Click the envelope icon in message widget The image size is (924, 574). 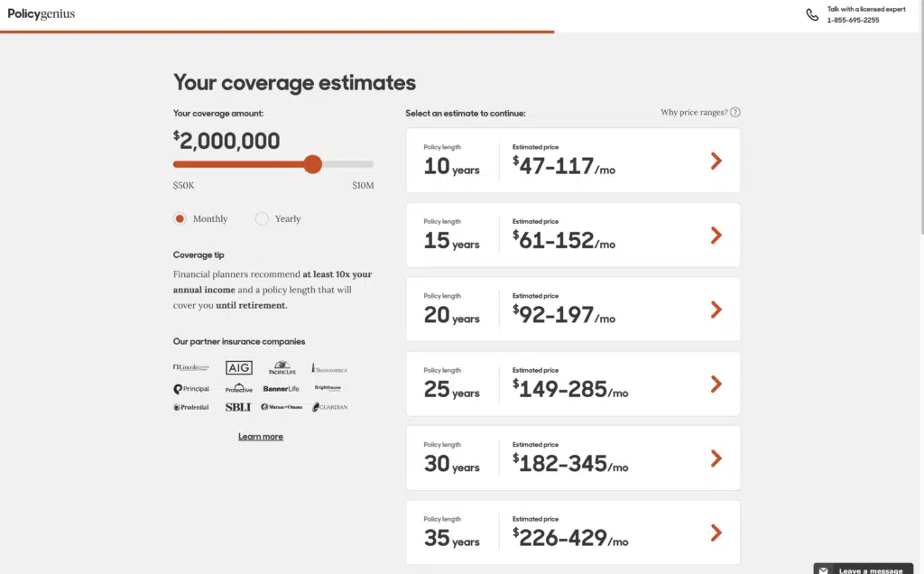824,570
